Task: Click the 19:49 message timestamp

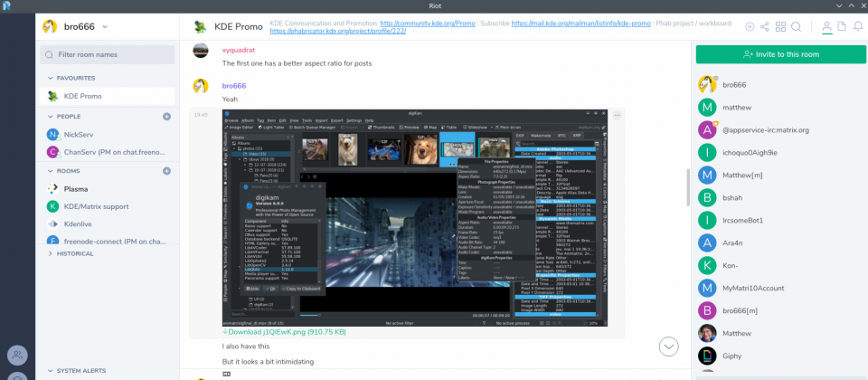Action: (x=199, y=115)
